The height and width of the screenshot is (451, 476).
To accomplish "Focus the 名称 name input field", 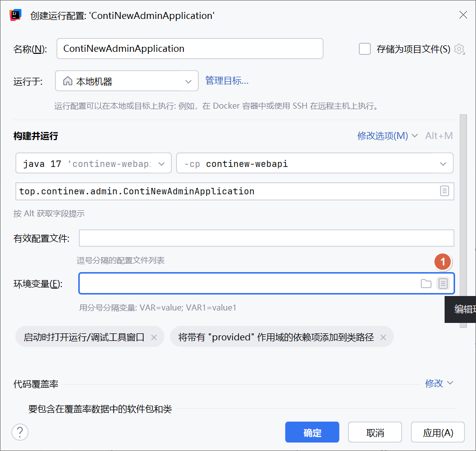I will point(190,48).
